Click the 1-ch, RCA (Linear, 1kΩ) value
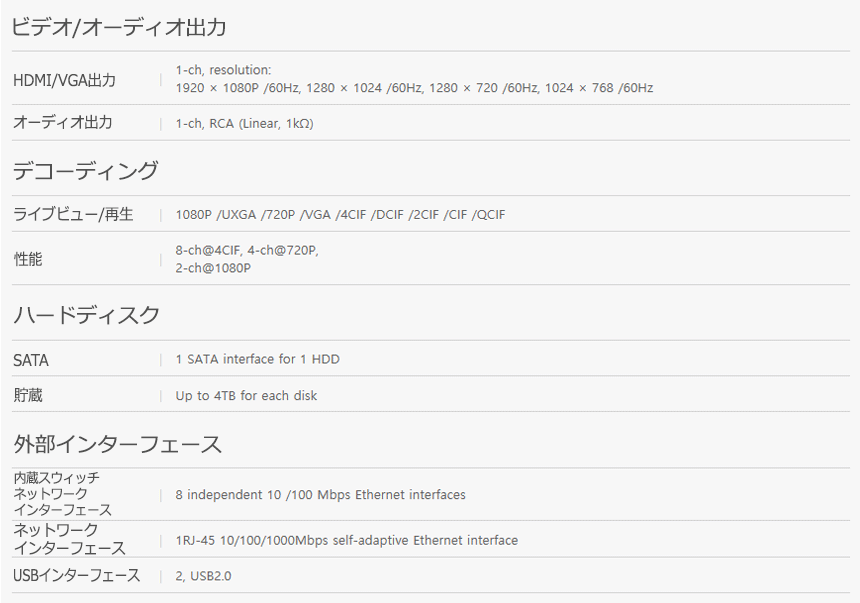The height and width of the screenshot is (603, 860). 245,124
